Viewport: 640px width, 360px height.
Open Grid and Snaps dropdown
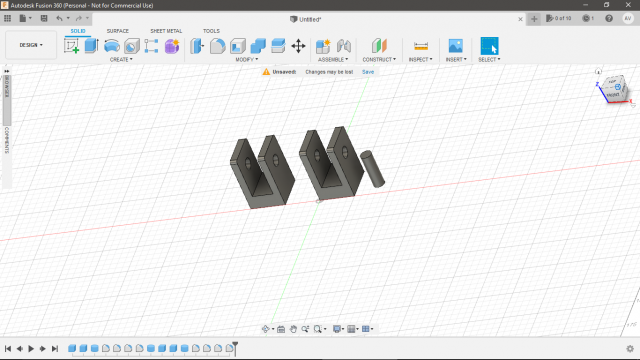point(353,329)
